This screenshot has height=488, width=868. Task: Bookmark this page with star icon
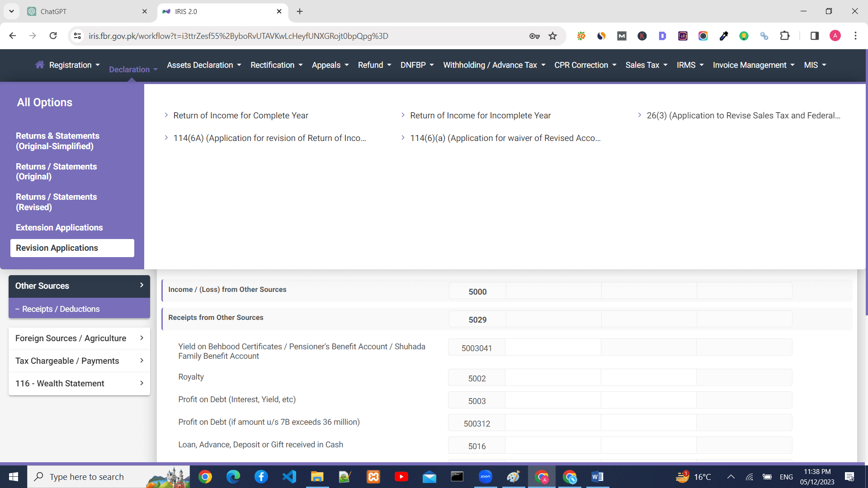click(x=552, y=36)
